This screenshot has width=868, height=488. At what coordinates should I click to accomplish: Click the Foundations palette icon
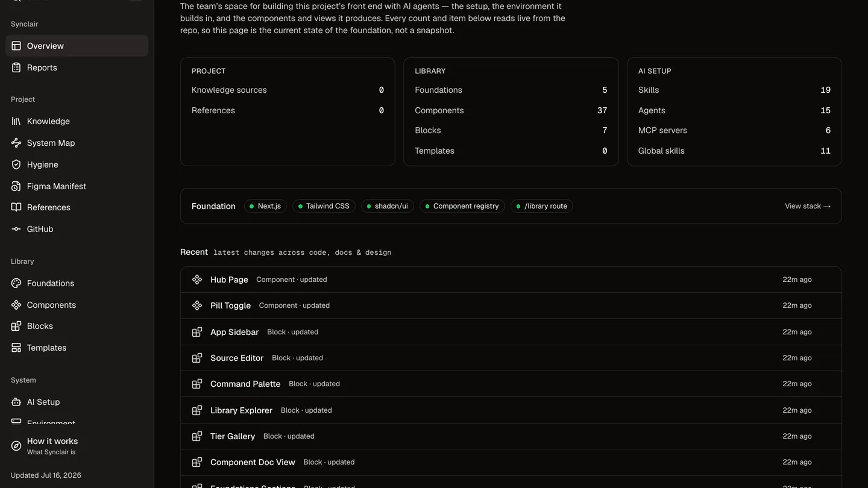tap(16, 283)
